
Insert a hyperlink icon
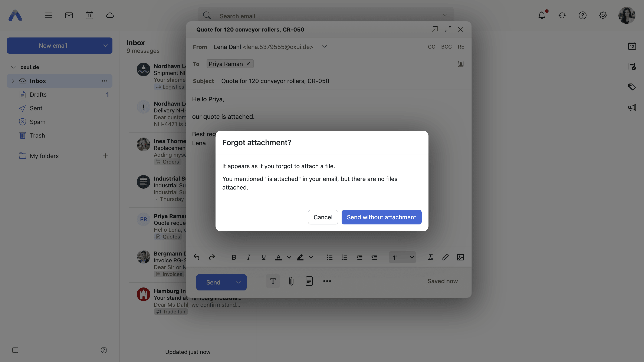click(x=445, y=257)
